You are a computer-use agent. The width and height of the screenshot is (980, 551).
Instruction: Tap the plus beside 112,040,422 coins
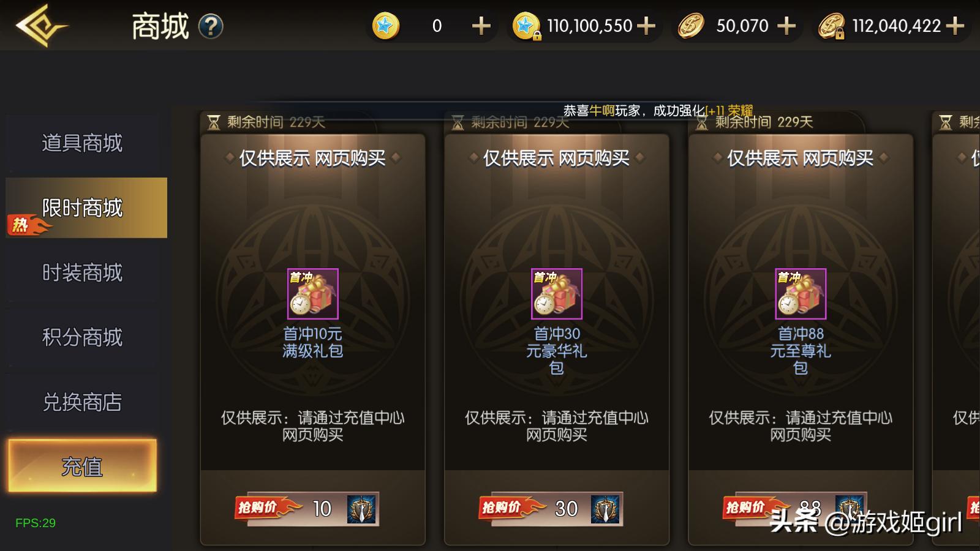coord(955,26)
